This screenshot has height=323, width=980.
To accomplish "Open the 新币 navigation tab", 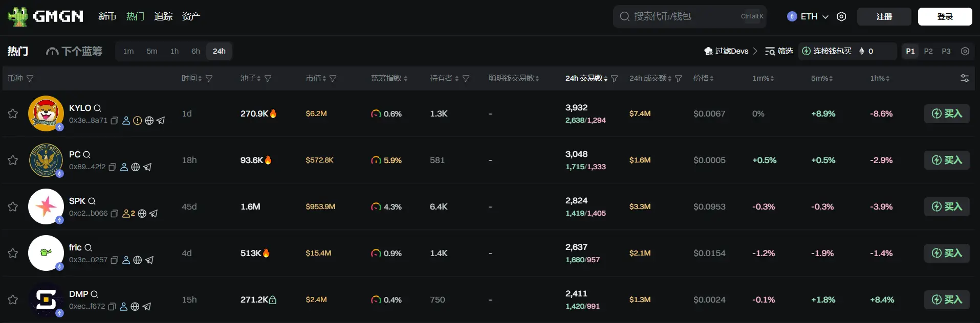I will click(107, 16).
